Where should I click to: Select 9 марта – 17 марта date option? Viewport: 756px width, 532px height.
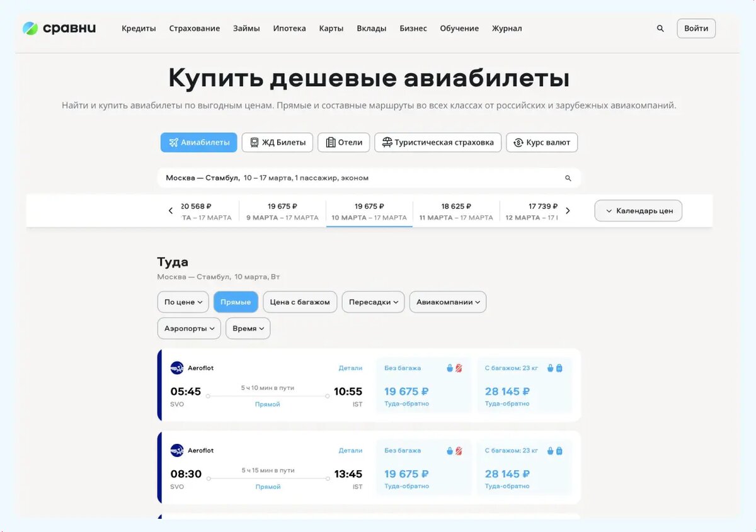[x=282, y=212]
